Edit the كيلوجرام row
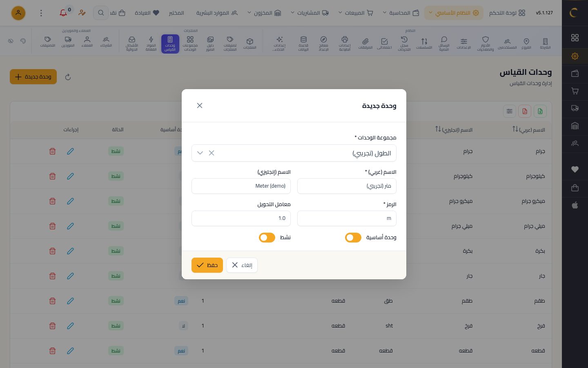This screenshot has width=588, height=368. (x=70, y=176)
